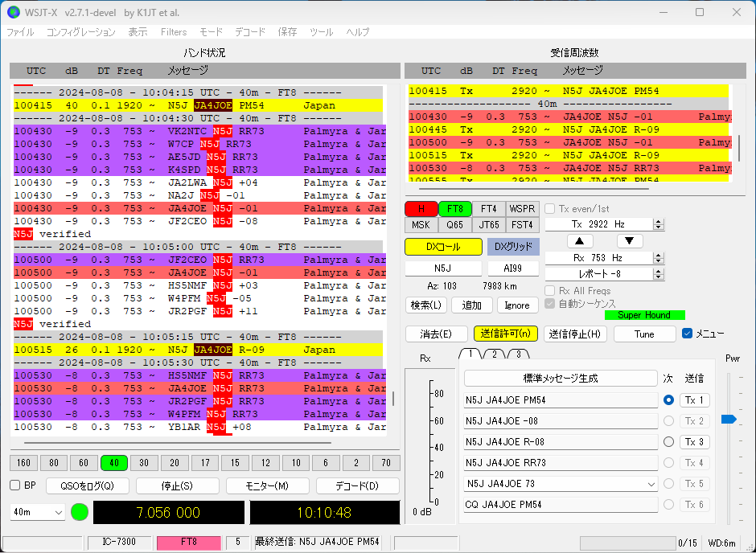Toggle the 自動シーケンス checkbox
756x553 pixels.
pos(549,304)
